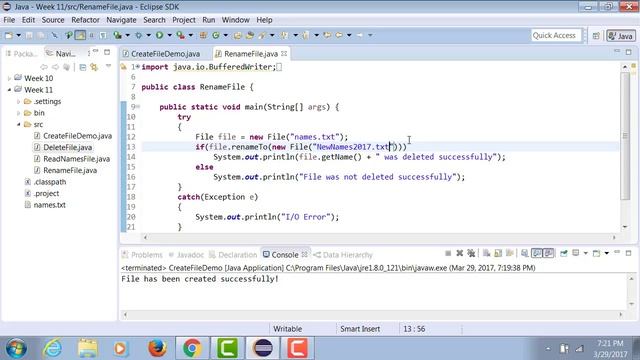Image resolution: width=640 pixels, height=360 pixels.
Task: Click Link with Editor icon in Package Explorer
Action: [94, 67]
